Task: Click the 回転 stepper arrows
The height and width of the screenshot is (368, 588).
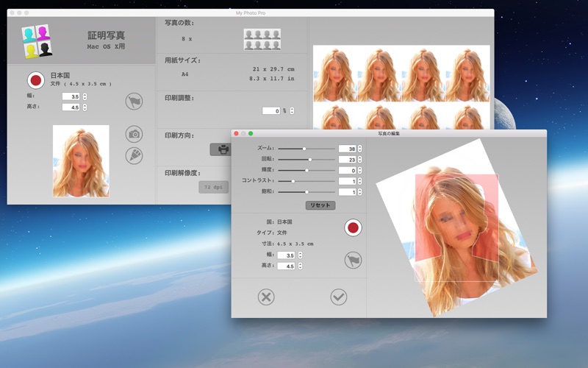Action: (x=359, y=160)
